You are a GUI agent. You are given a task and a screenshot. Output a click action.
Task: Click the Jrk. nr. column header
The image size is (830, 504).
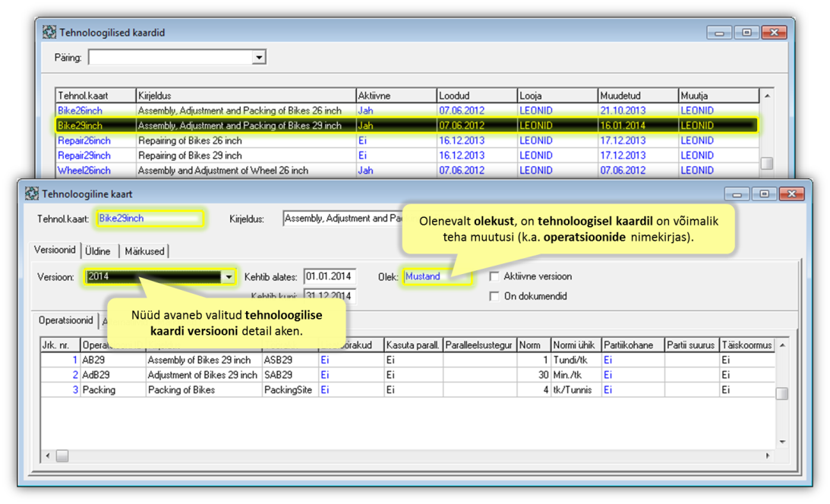coord(60,345)
